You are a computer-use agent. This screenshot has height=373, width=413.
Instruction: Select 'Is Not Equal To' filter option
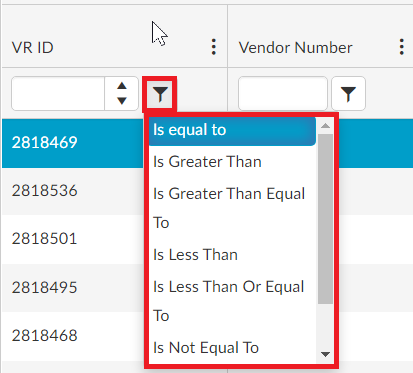tap(232, 348)
